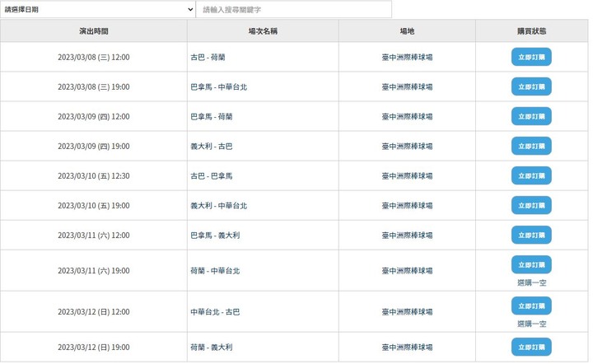
Task: Click 立即訂購 for 03/08 12:00 古巴 - 荷蘭
Action: [x=531, y=57]
